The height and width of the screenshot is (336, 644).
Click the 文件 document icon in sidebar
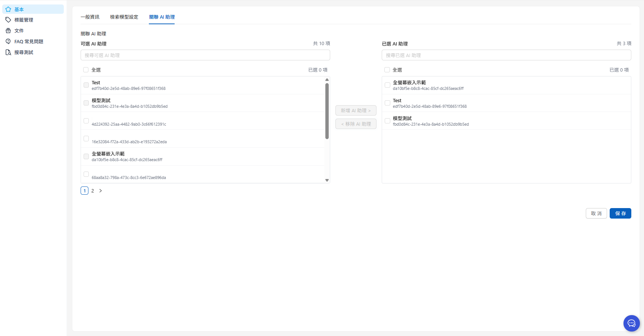click(x=8, y=31)
